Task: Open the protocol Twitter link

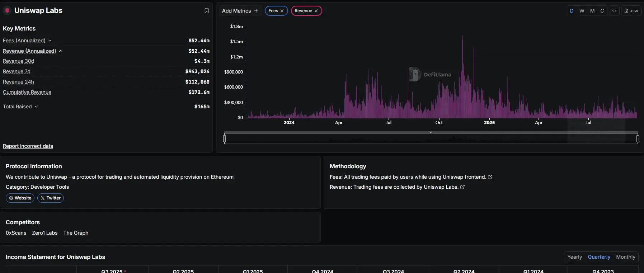Action: 51,198
